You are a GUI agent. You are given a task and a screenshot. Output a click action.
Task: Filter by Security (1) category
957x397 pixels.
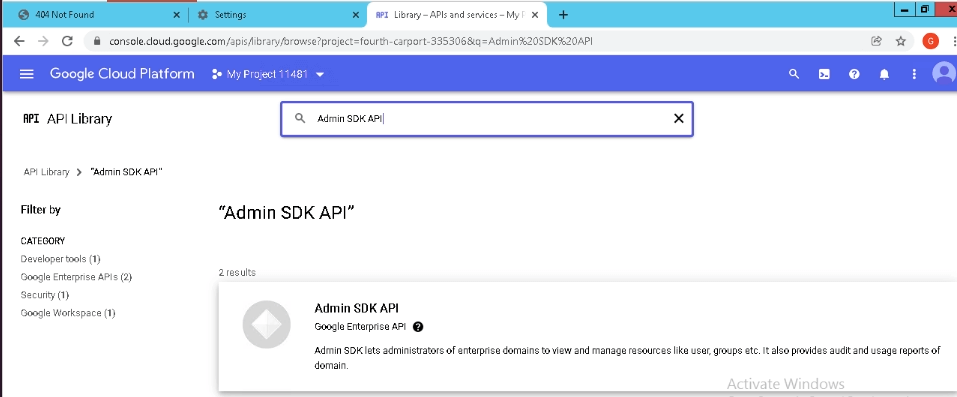click(45, 295)
